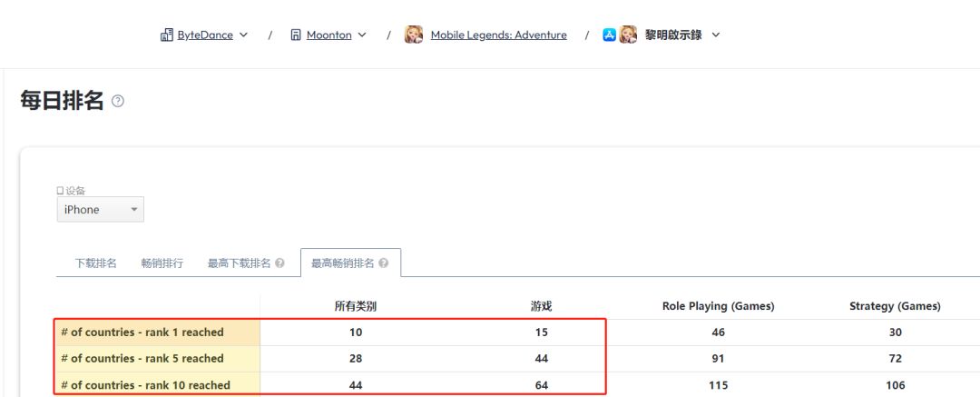Click help icon beside 最高下载排名

click(280, 263)
